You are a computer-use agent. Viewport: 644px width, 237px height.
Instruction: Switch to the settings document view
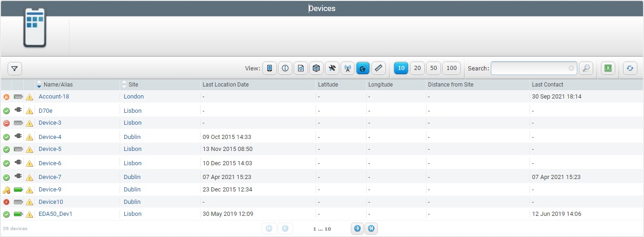point(301,68)
